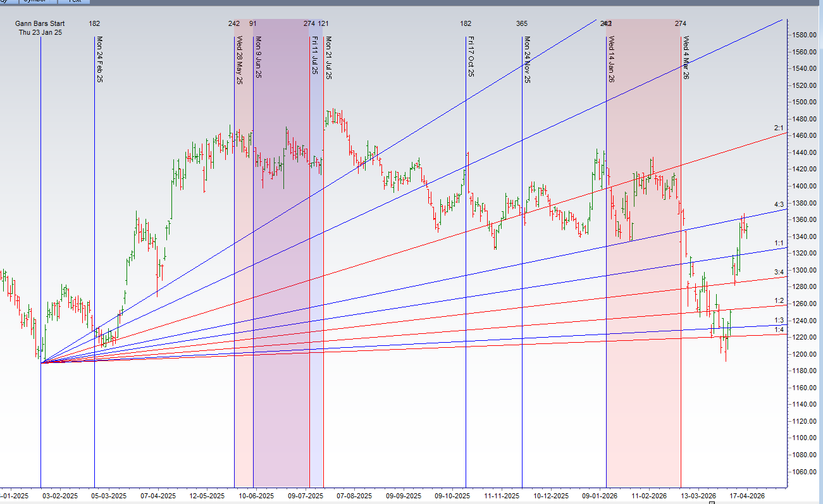Click the 365 bar count label

pos(521,23)
